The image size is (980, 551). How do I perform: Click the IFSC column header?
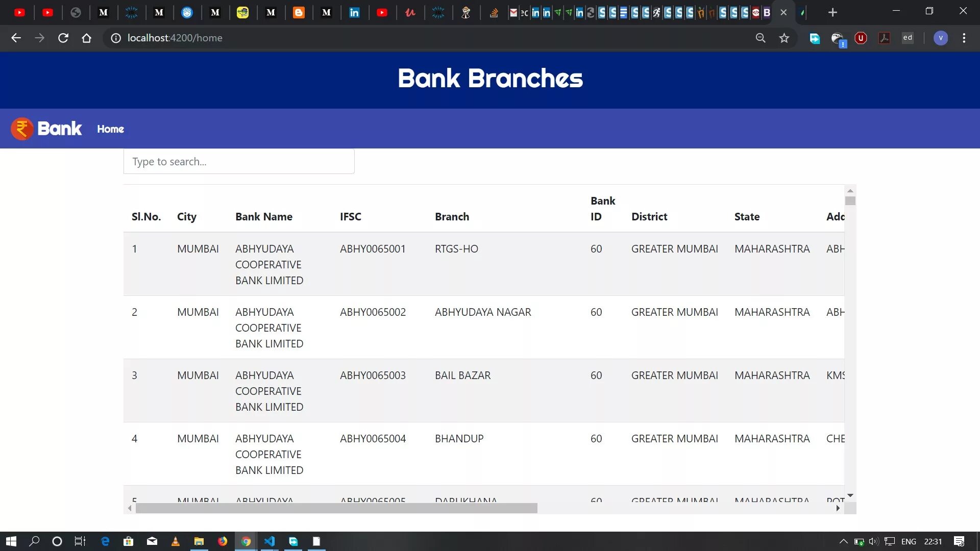350,216
